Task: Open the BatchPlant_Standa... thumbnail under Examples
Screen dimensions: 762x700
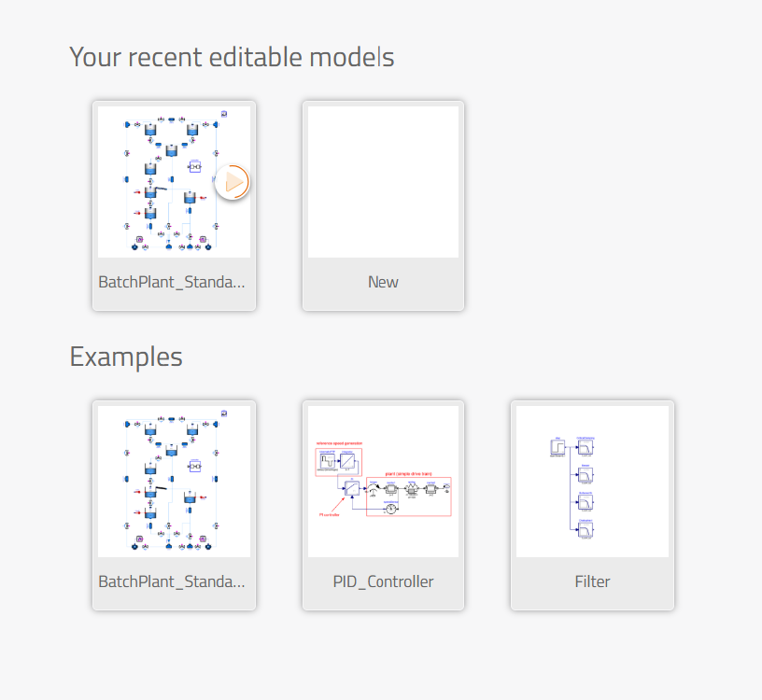Action: (x=174, y=482)
